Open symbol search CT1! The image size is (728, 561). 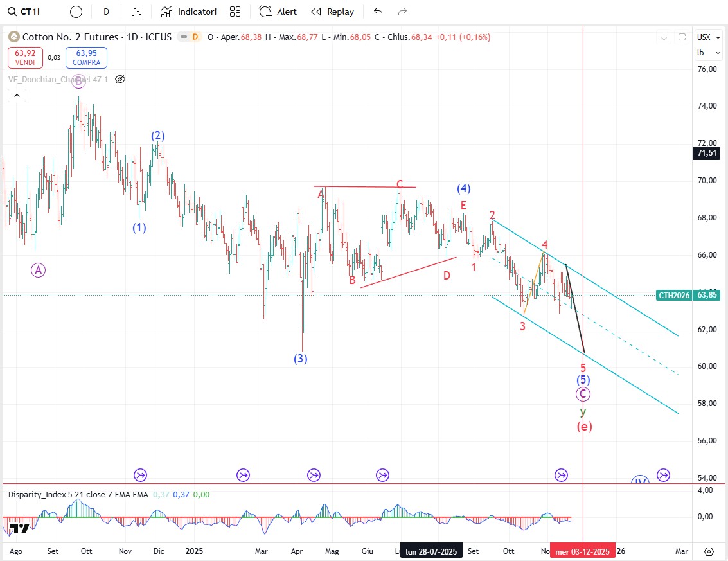tap(24, 12)
